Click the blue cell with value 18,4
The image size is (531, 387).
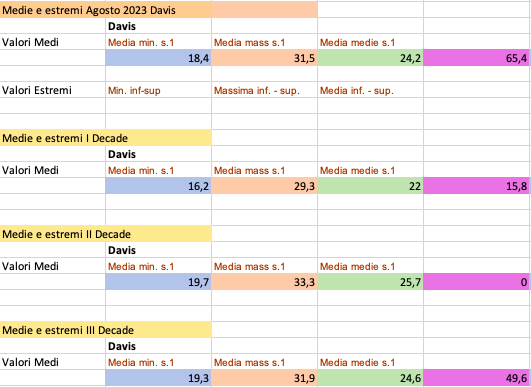(158, 58)
